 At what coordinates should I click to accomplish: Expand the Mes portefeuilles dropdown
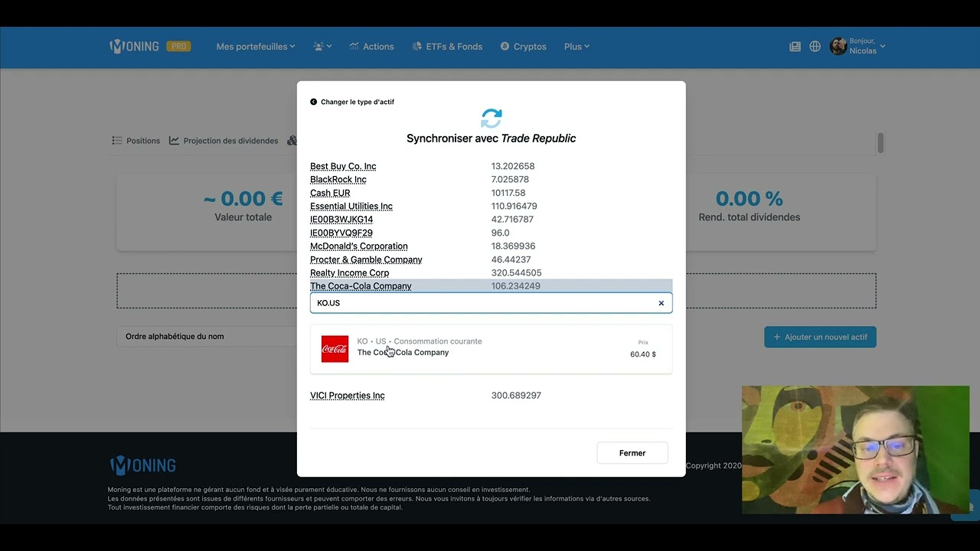click(x=256, y=47)
